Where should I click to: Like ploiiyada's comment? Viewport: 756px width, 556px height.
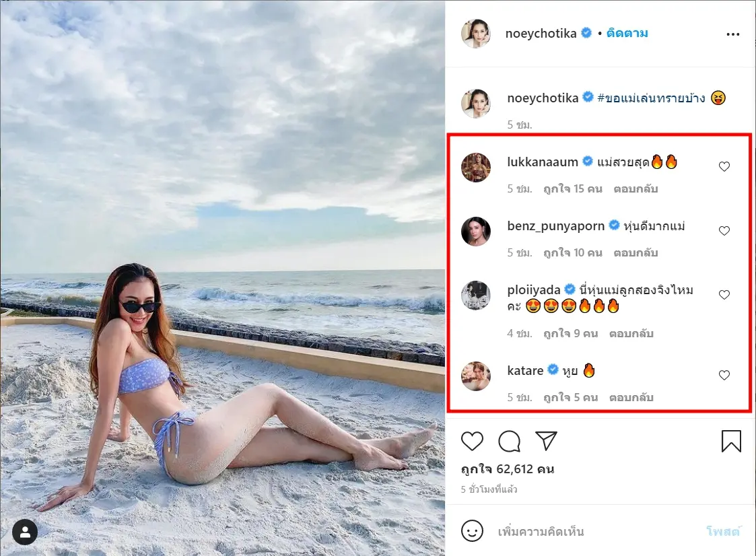[724, 295]
